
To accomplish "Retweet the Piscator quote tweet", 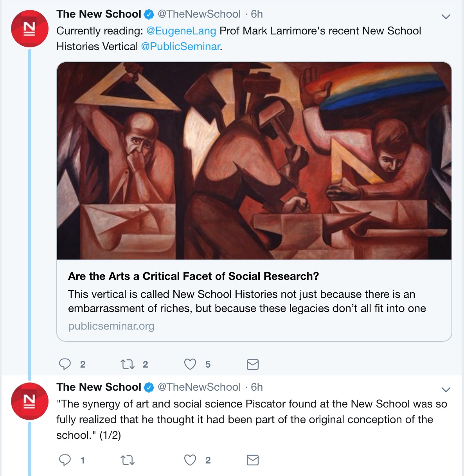I will (128, 460).
